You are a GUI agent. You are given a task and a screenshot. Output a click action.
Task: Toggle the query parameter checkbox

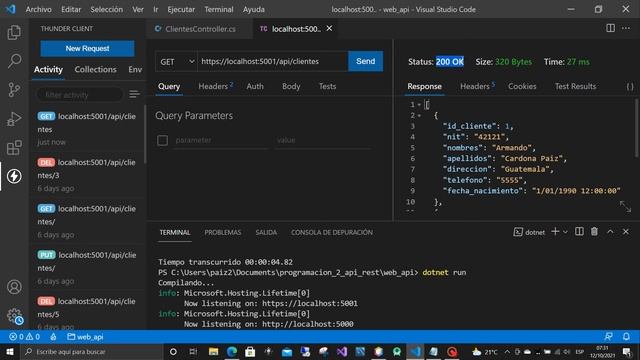(162, 140)
